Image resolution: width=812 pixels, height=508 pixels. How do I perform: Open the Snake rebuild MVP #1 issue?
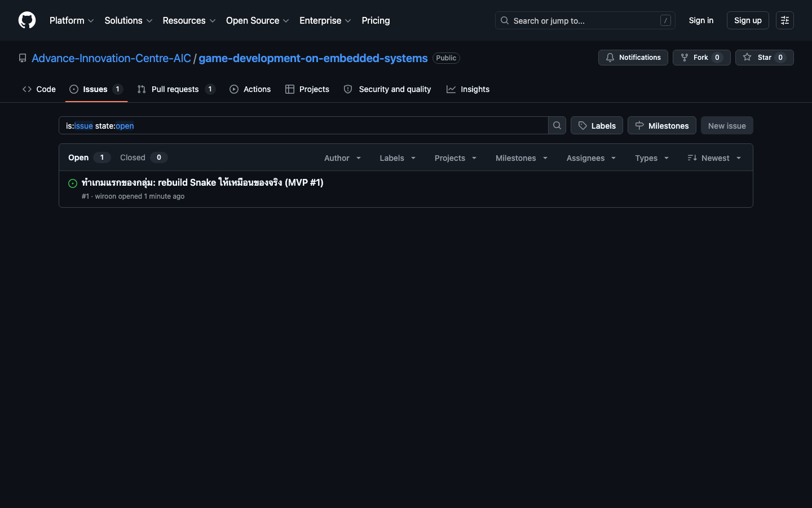(x=202, y=182)
